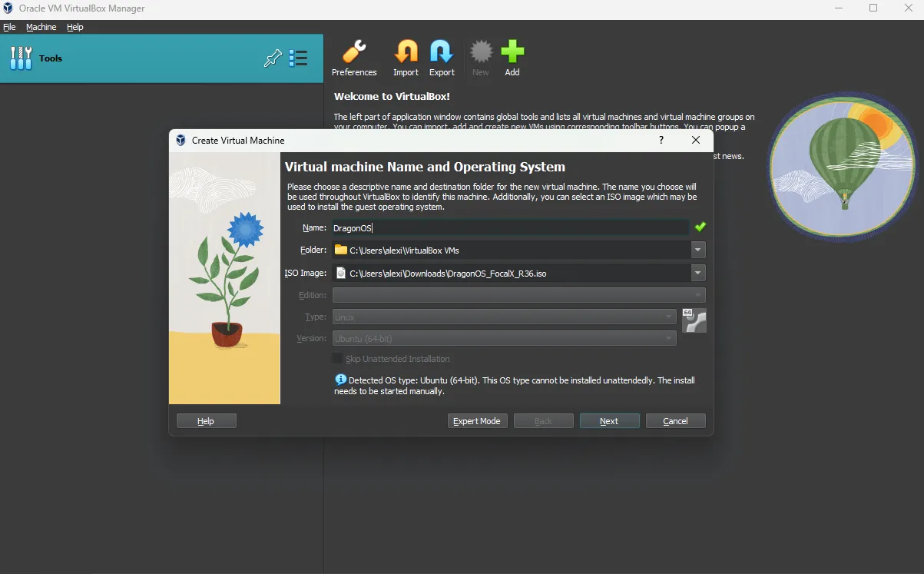This screenshot has width=924, height=574.
Task: Open the Folder destination dropdown
Action: (697, 250)
